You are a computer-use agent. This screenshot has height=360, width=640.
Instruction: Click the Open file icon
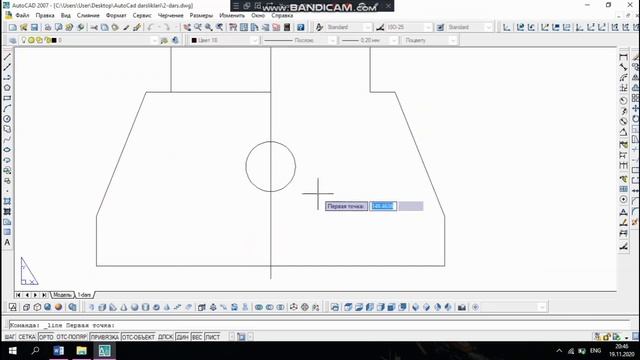[24, 27]
